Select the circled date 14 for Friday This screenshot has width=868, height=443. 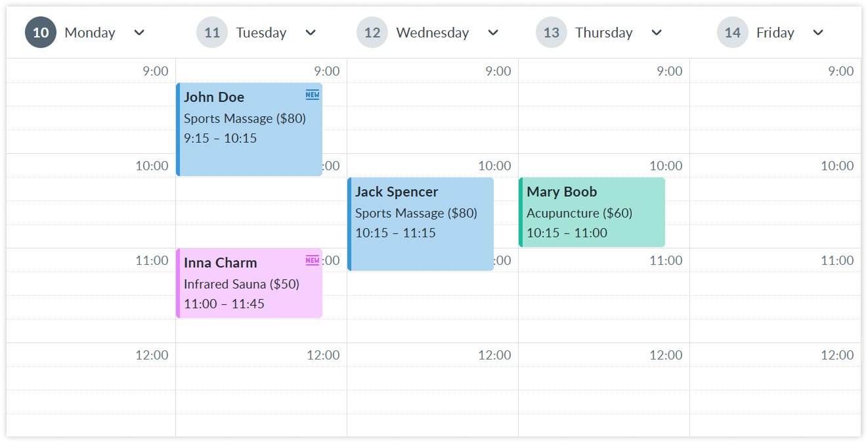click(x=732, y=32)
